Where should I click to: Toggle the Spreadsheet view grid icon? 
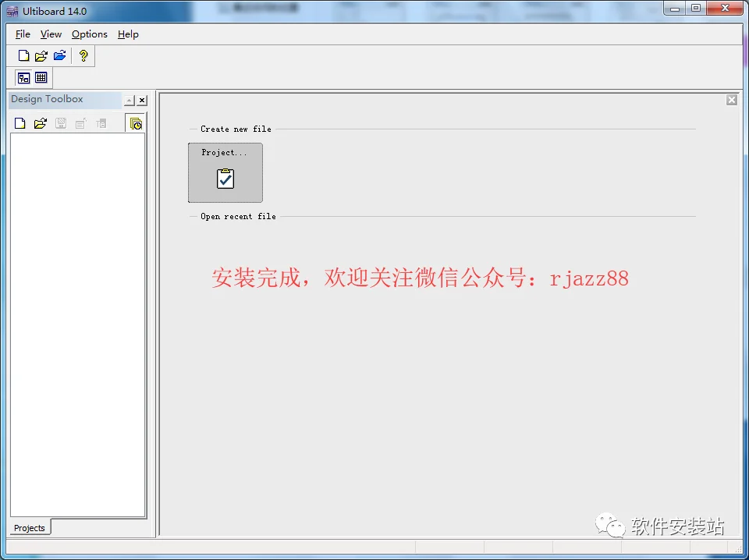(41, 77)
